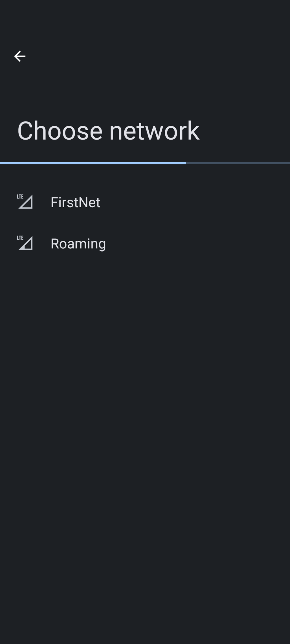Click the blue filled part of progress bar
This screenshot has height=644, width=290.
93,163
